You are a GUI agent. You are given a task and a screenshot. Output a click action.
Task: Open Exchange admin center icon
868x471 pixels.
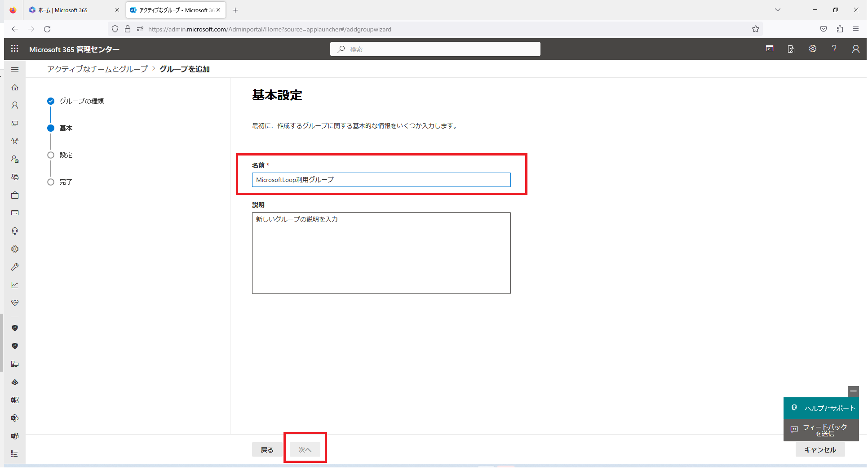[15, 400]
